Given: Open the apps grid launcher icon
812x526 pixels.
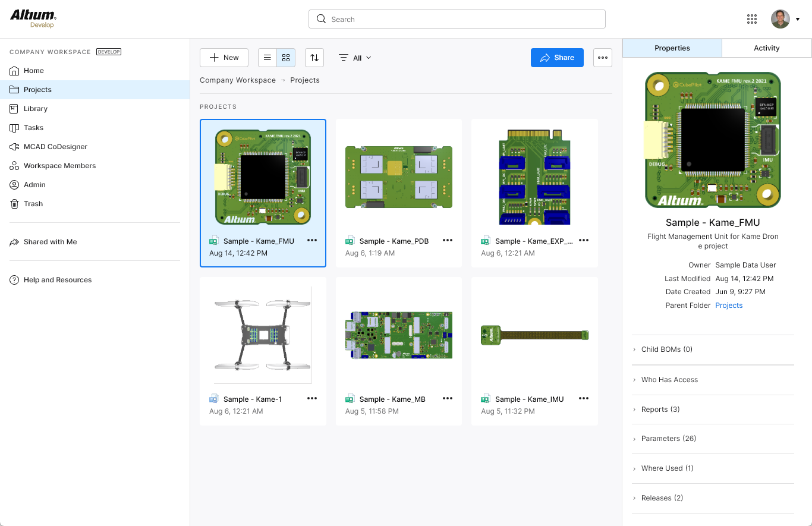Looking at the screenshot, I should [752, 19].
